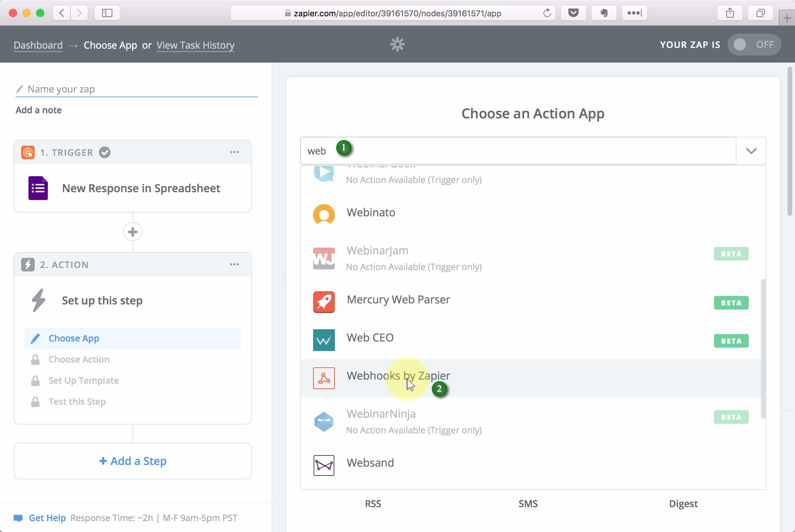Show the Safari sidebar
The width and height of the screenshot is (795, 532).
coord(107,13)
